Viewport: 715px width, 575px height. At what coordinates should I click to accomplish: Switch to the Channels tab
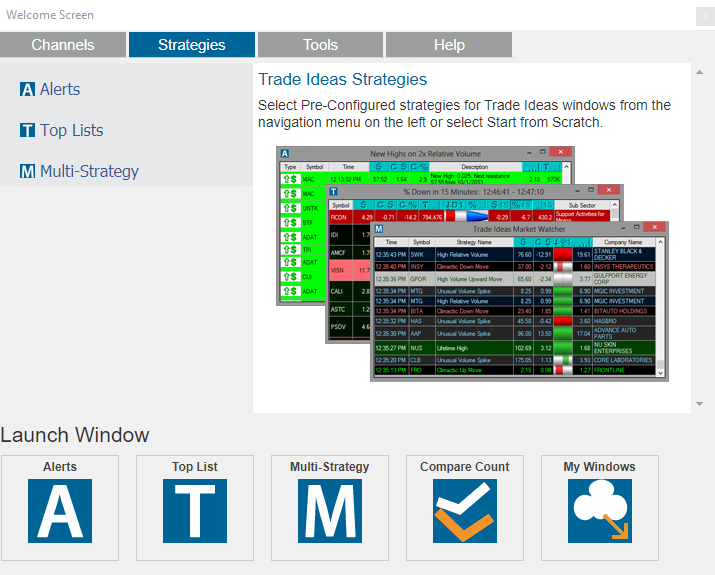point(63,45)
